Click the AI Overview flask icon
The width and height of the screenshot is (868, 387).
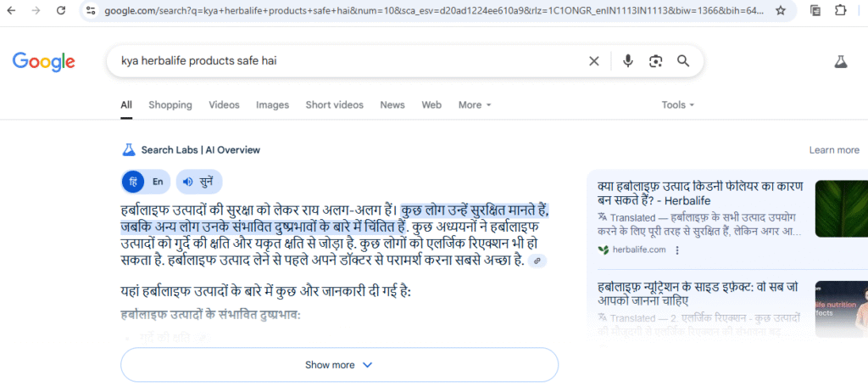click(129, 149)
